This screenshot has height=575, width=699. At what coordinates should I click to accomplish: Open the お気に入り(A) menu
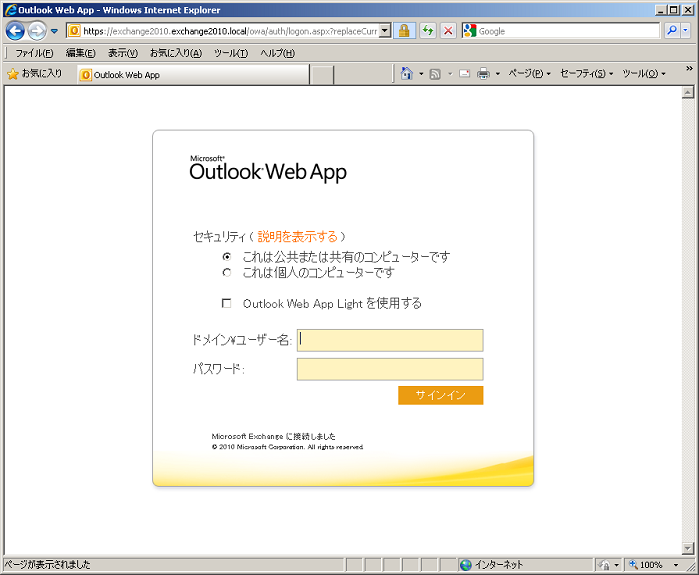point(176,53)
